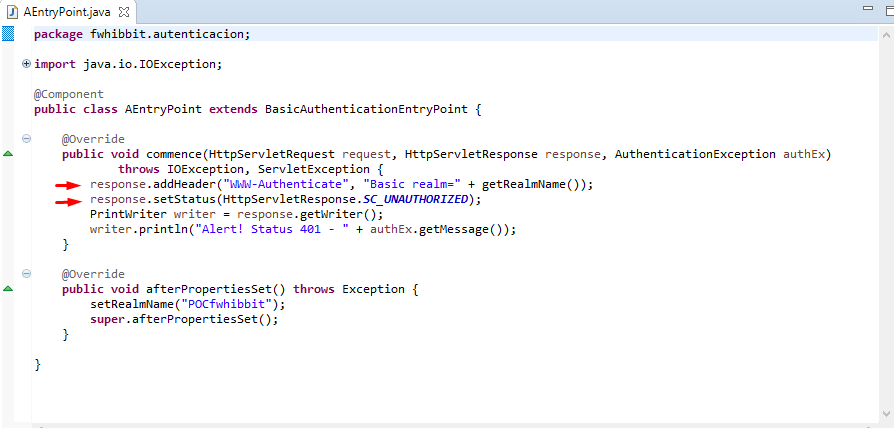
Task: Click the Java file icon on the tab
Action: tap(12, 9)
